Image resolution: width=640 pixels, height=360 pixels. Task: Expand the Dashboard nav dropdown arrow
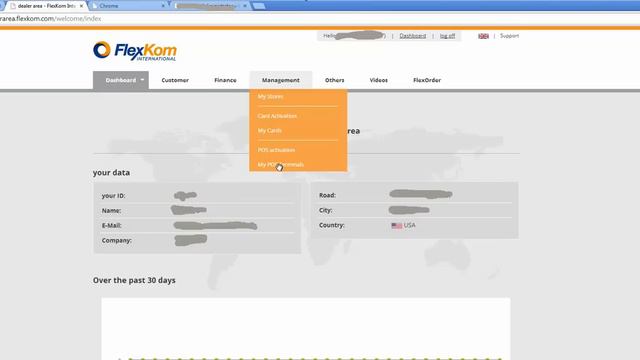[142, 80]
